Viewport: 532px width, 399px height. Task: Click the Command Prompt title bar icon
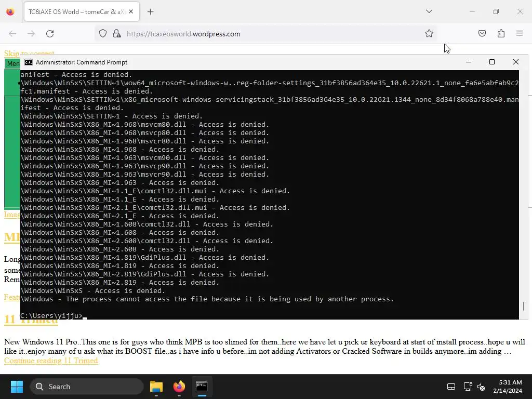click(x=29, y=62)
